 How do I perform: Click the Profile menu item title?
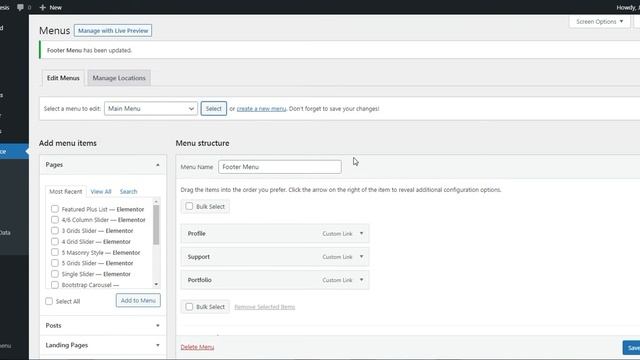point(197,233)
